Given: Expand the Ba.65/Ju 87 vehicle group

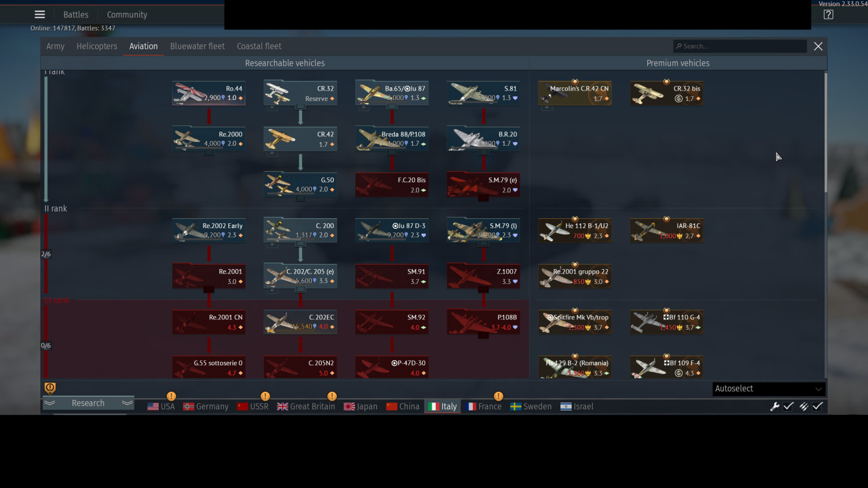Looking at the screenshot, I should [392, 107].
